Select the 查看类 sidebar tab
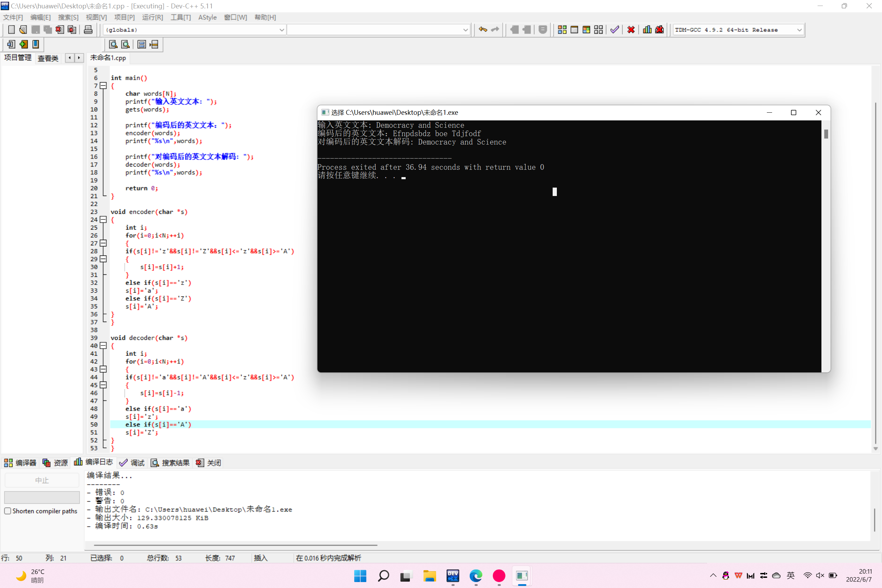The height and width of the screenshot is (588, 882). tap(48, 58)
